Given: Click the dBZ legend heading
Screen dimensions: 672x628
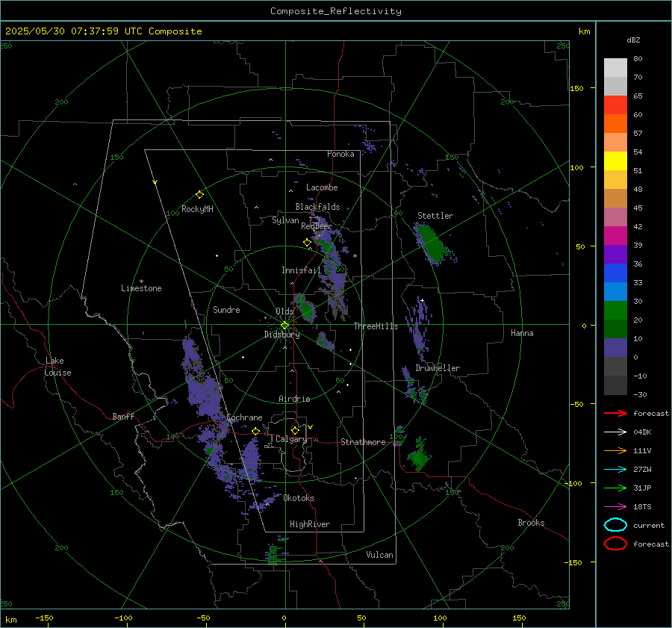Looking at the screenshot, I should [633, 40].
